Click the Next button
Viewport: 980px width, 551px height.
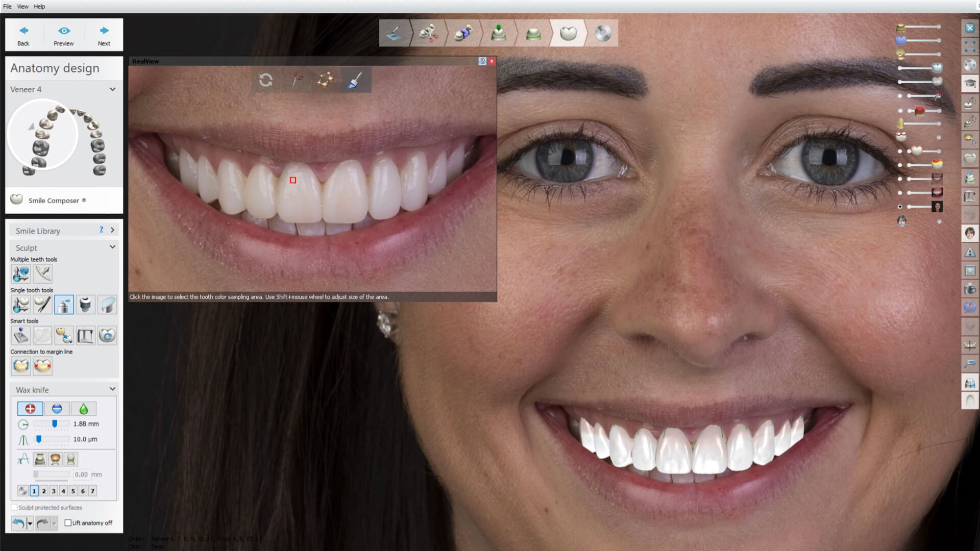(x=104, y=35)
